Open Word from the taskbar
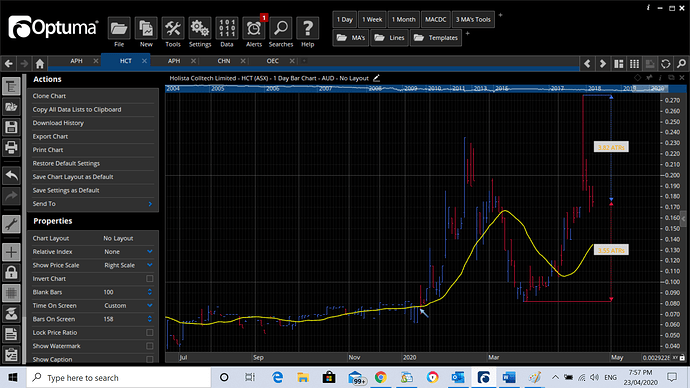 (509, 377)
